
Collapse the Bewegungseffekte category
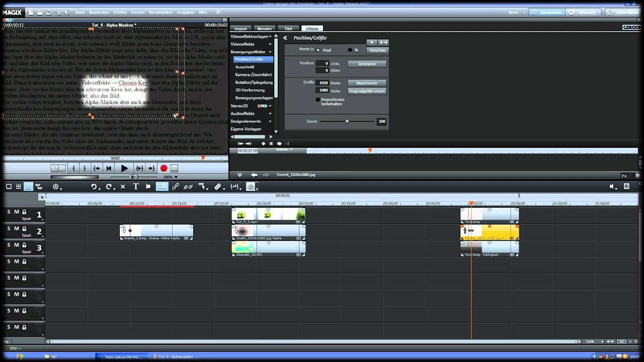click(x=270, y=52)
